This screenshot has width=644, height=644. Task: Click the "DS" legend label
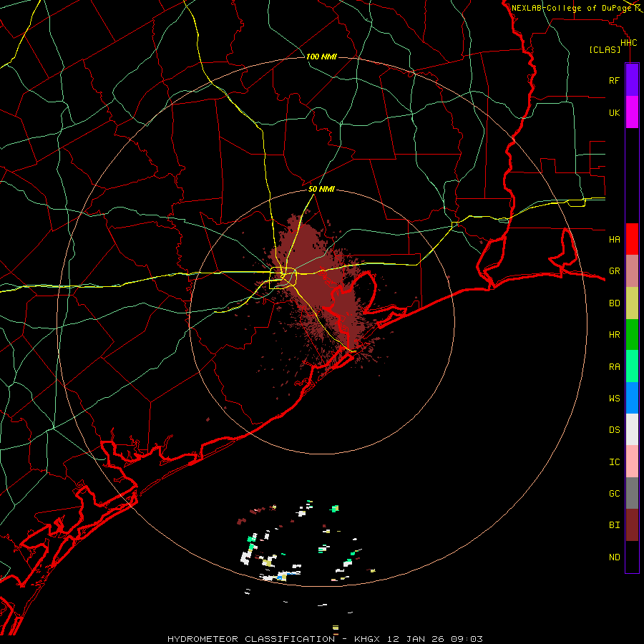[x=614, y=429]
